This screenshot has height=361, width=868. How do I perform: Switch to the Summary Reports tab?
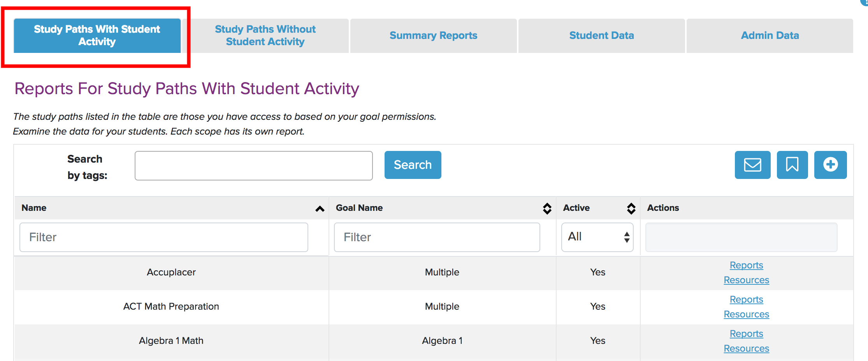(x=433, y=35)
